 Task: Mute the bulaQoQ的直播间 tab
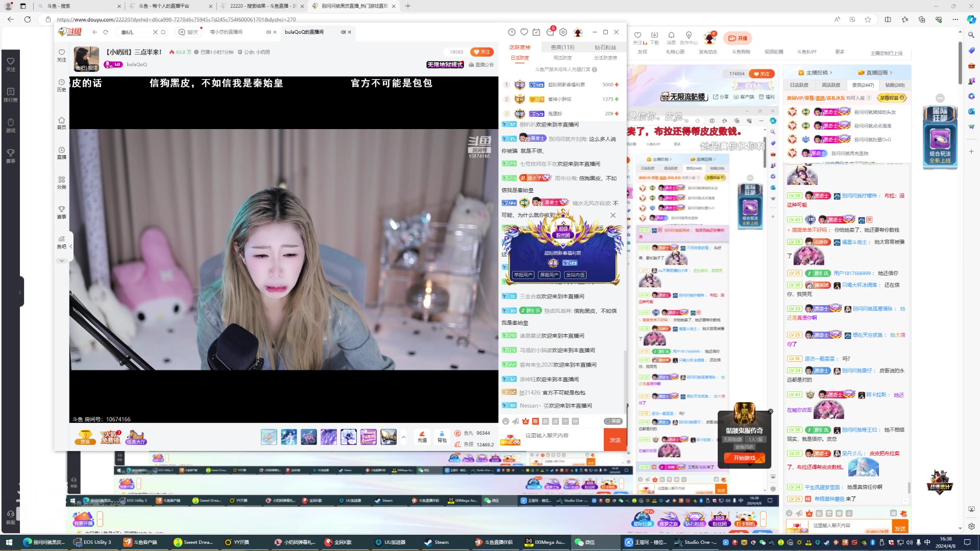pyautogui.click(x=343, y=32)
